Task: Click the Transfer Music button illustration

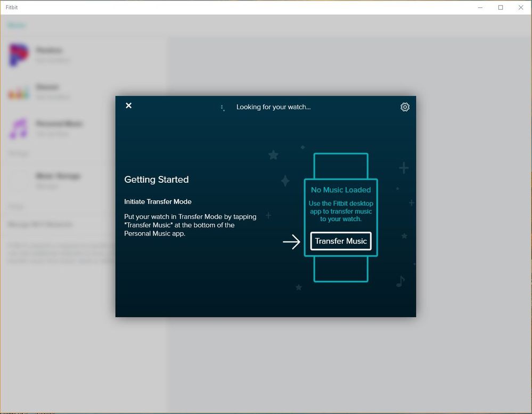Action: [x=341, y=241]
